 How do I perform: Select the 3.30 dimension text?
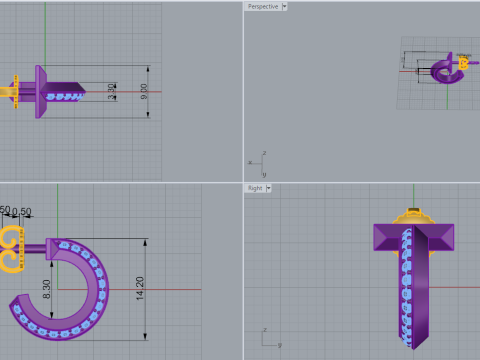[x=111, y=92]
